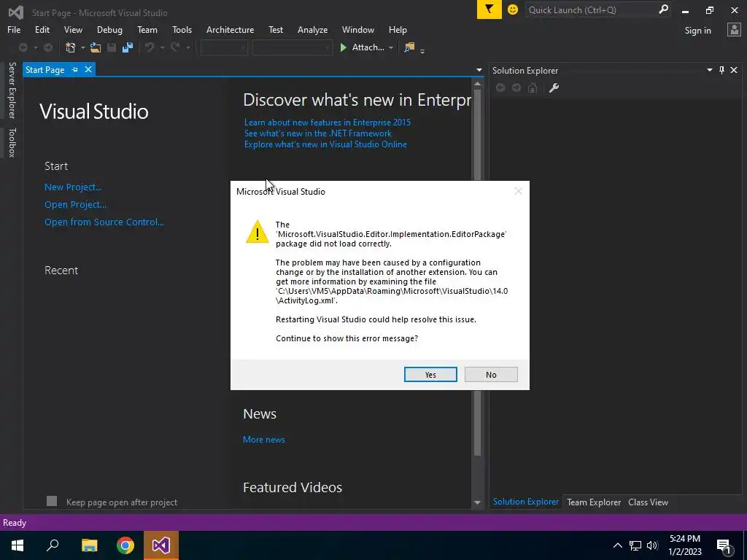Expand the New Project dropdown arrow

pos(83,47)
